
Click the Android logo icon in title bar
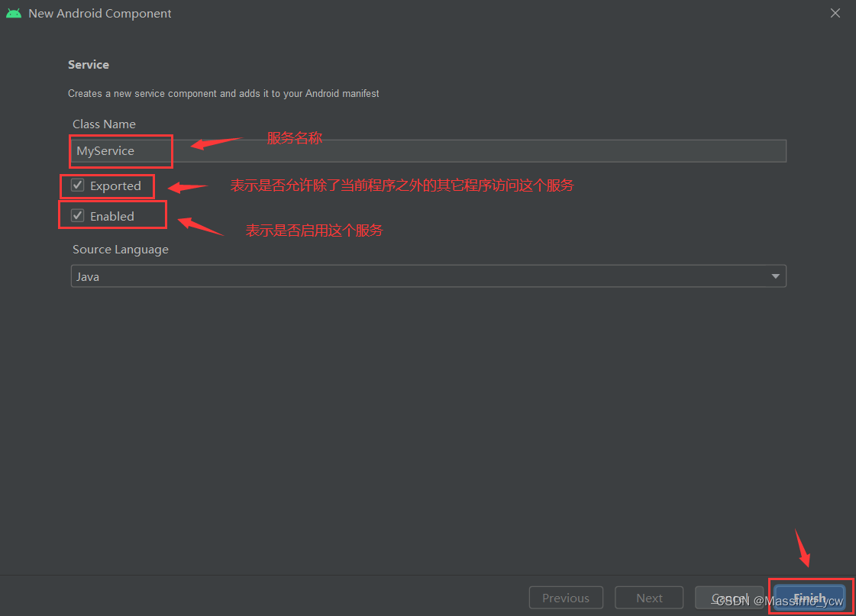pos(14,13)
